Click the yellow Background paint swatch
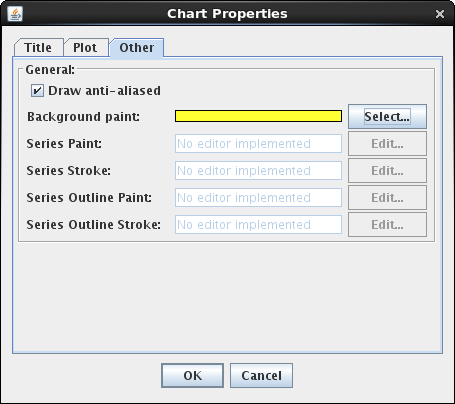 point(258,116)
